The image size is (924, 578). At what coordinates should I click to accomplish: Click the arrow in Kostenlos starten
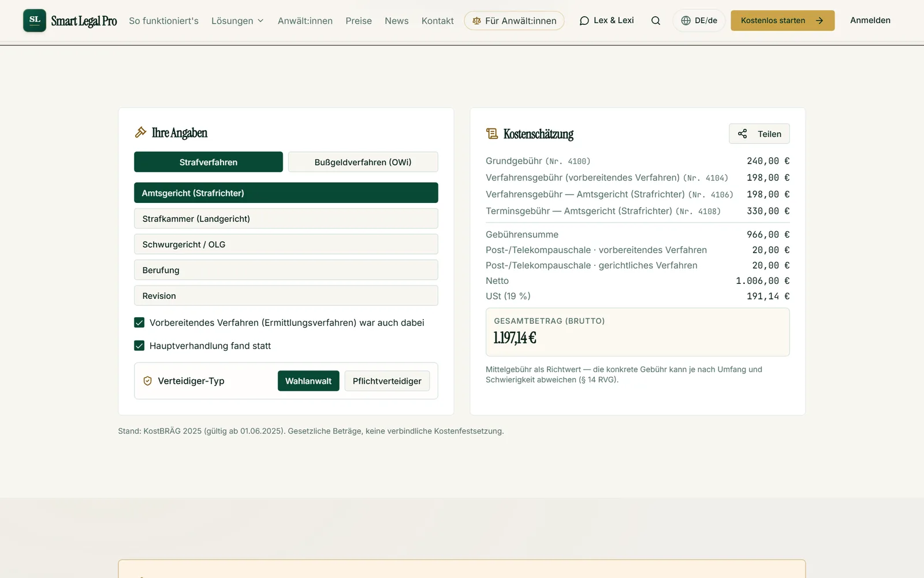[x=819, y=21]
